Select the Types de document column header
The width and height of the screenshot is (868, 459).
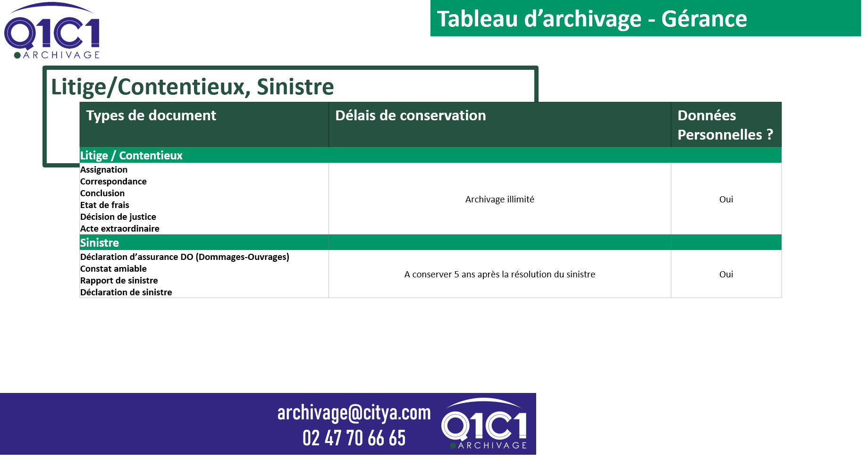(151, 116)
